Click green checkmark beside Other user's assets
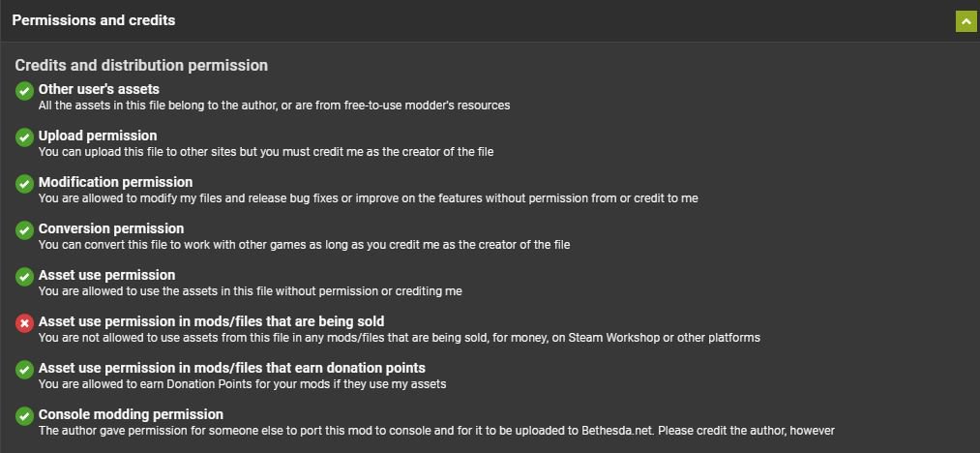Screen dimensions: 980x453 24,91
